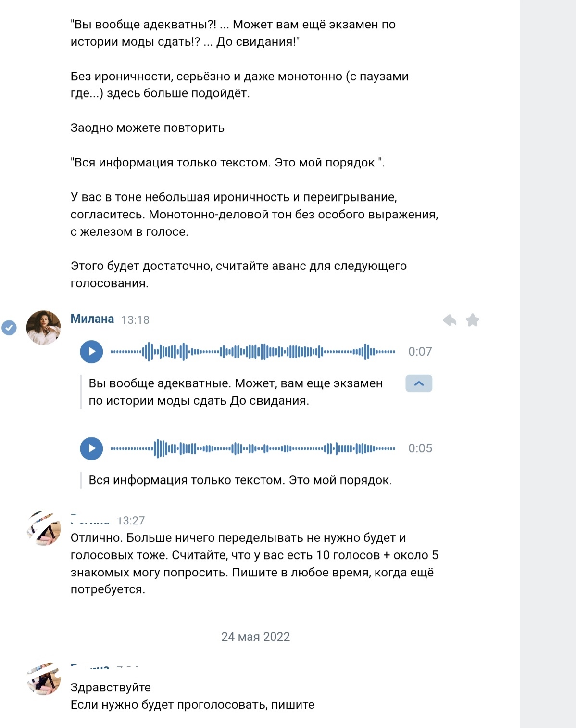
Task: Reply to Милана's message with arrow icon
Action: (x=450, y=320)
